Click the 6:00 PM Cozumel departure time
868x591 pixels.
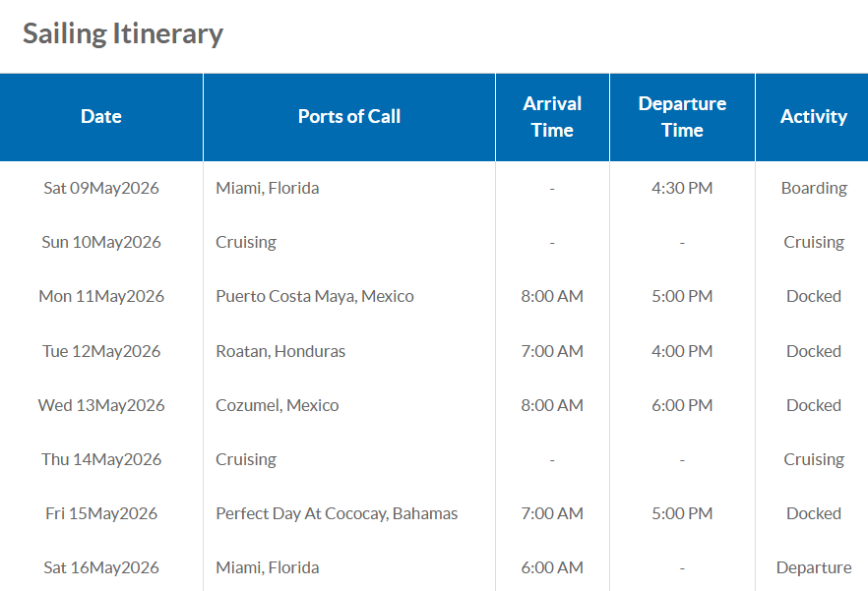click(682, 405)
